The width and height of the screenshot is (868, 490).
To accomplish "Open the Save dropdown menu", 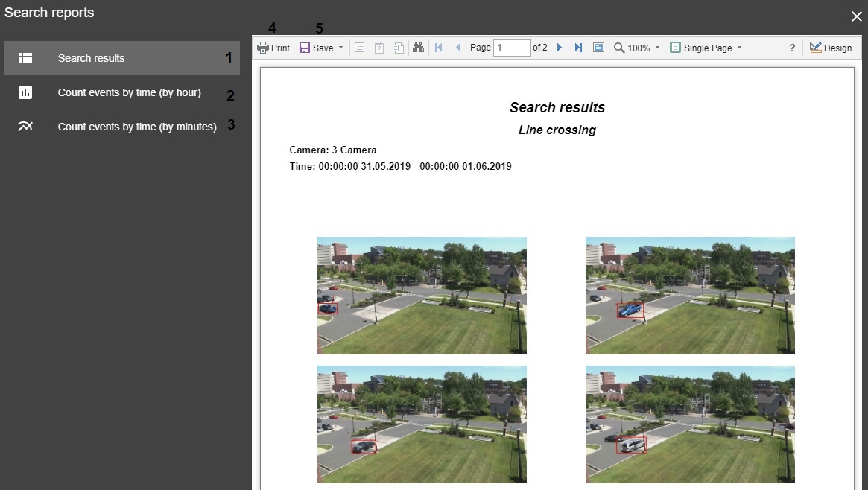I will pyautogui.click(x=321, y=48).
